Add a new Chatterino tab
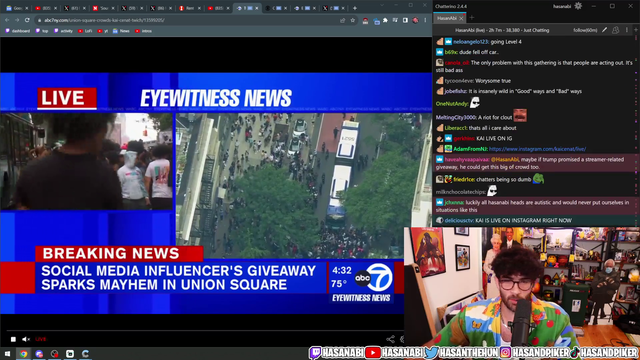Screen dimensions: 640x360 pyautogui.click(x=472, y=18)
